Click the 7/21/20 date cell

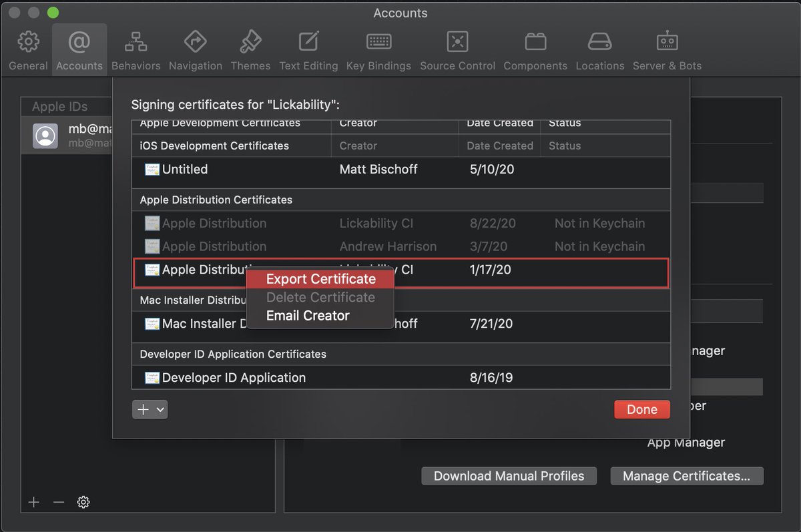click(x=491, y=324)
